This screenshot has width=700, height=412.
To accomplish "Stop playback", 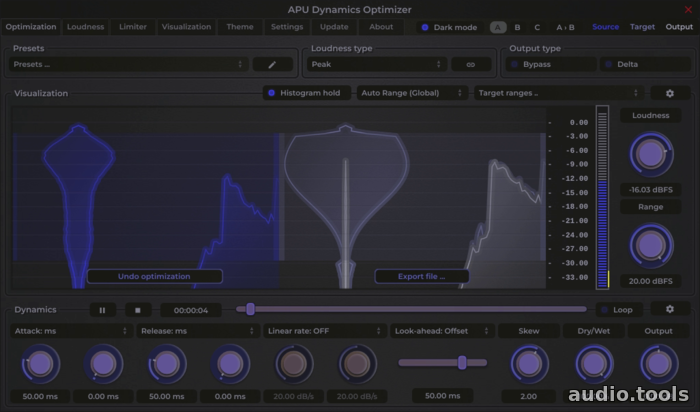I will pyautogui.click(x=138, y=310).
